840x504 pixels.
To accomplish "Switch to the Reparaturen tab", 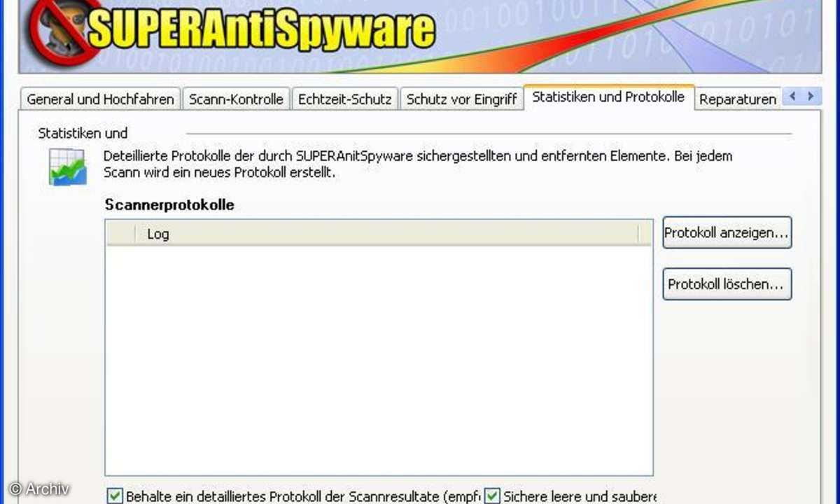I will pyautogui.click(x=737, y=99).
